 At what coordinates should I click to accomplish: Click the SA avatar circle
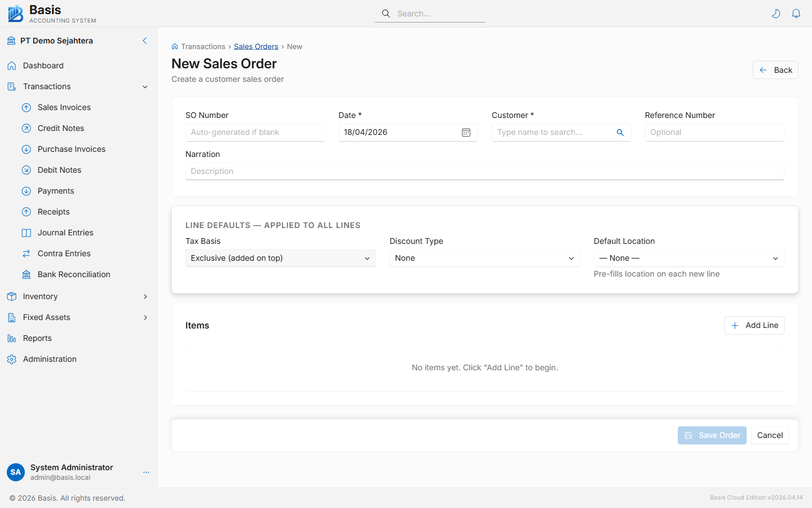tap(15, 472)
